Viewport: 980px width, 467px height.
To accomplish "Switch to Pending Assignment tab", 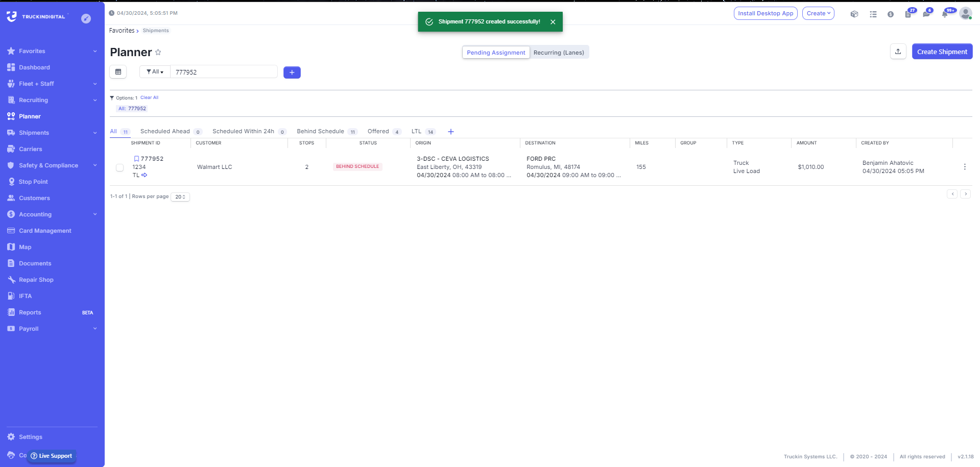I will coord(496,53).
